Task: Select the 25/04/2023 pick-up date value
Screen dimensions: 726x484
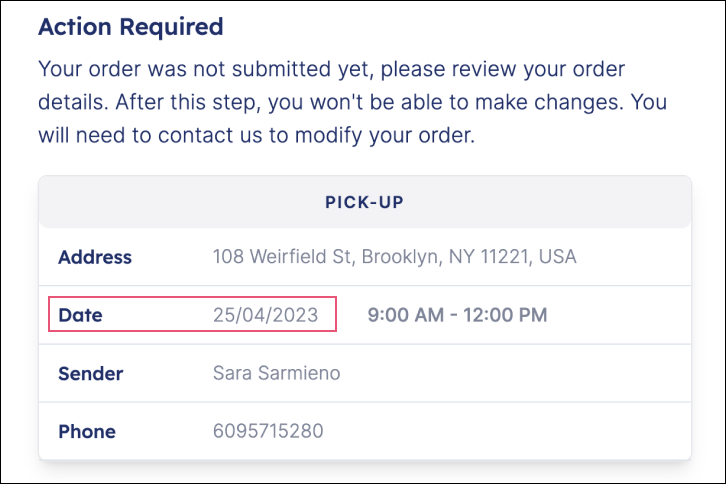Action: click(265, 315)
